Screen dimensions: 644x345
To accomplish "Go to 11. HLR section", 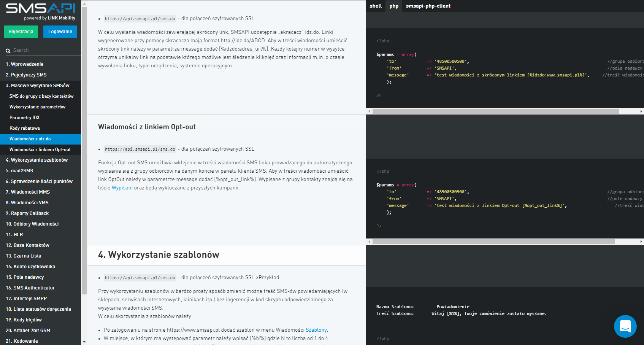I will (40, 235).
